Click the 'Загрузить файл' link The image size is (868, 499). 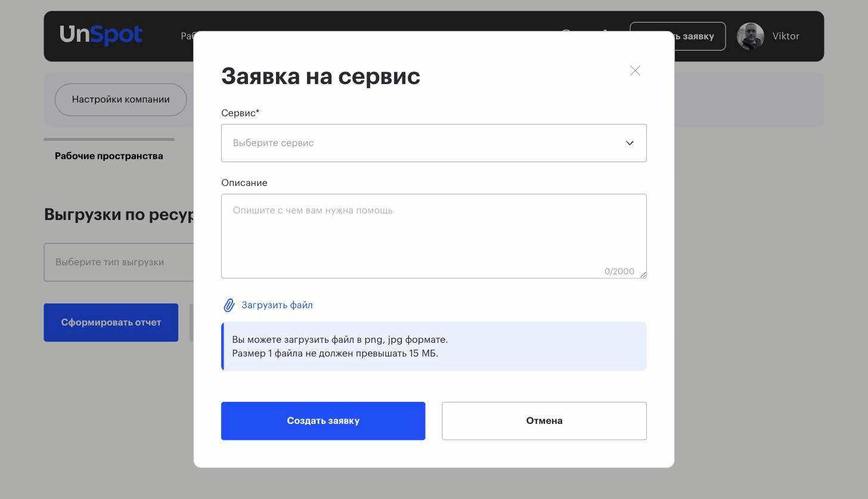277,305
